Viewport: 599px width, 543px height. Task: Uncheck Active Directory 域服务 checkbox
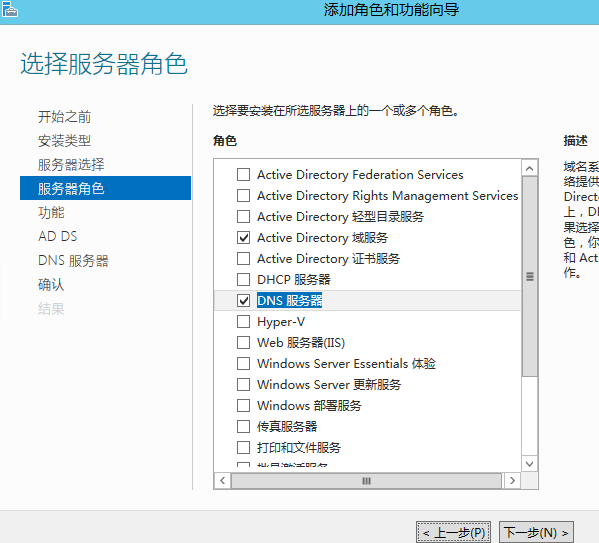tap(243, 238)
